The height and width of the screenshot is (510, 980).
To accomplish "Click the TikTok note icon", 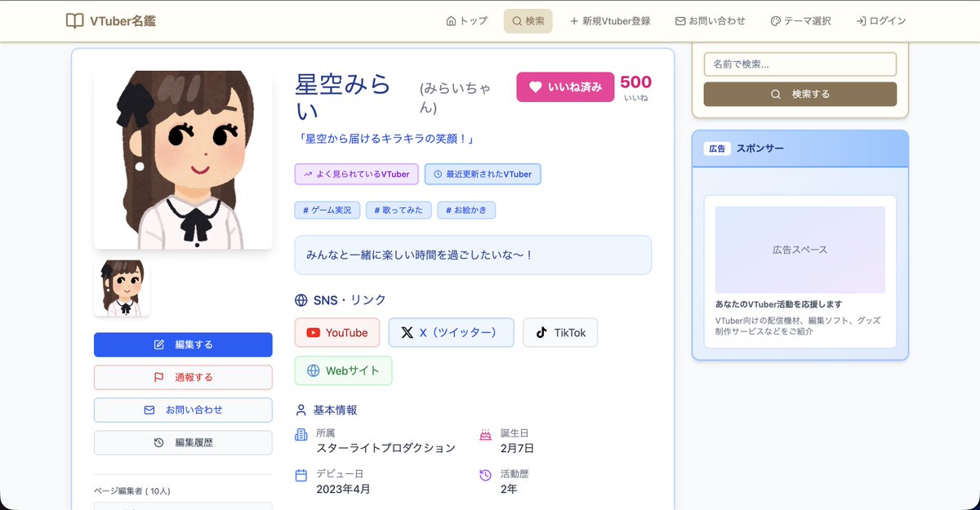I will click(x=541, y=332).
